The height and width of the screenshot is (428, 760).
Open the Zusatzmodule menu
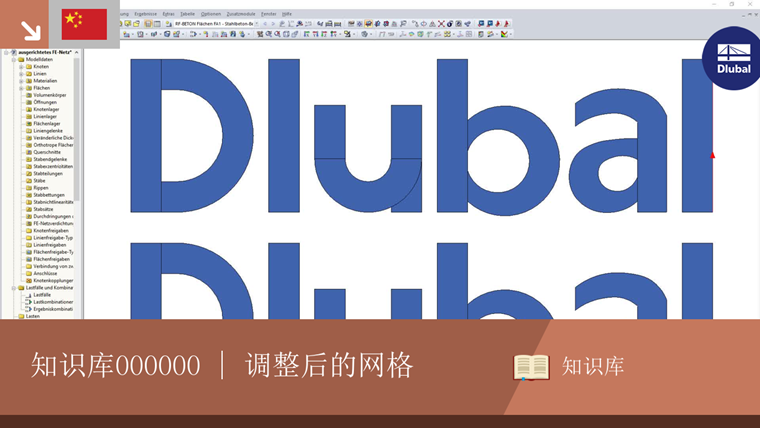241,14
